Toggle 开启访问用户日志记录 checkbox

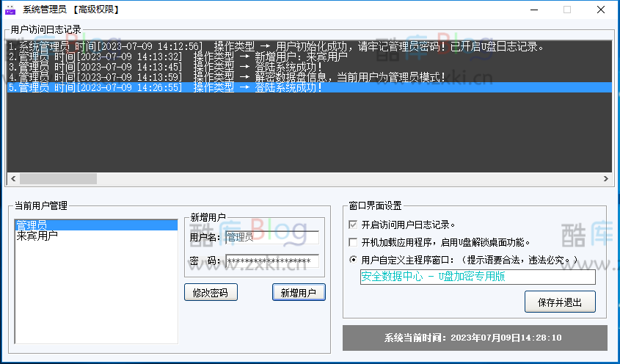click(x=353, y=225)
